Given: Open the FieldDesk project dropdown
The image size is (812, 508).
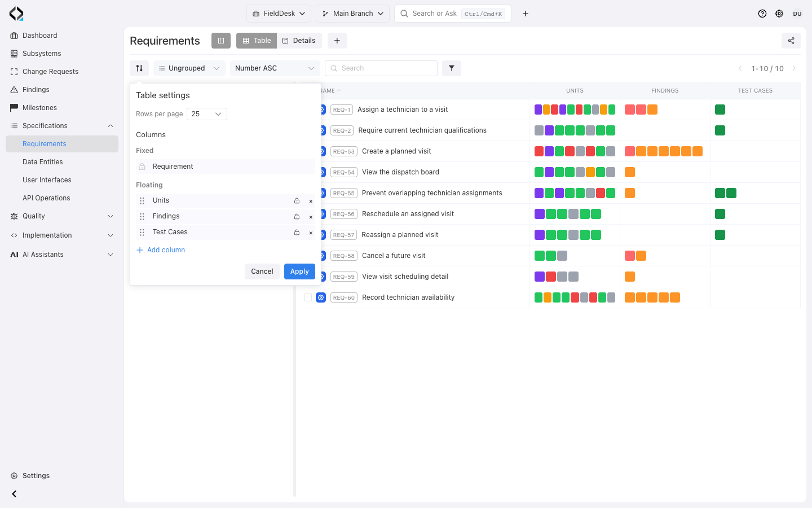Looking at the screenshot, I should (x=279, y=14).
